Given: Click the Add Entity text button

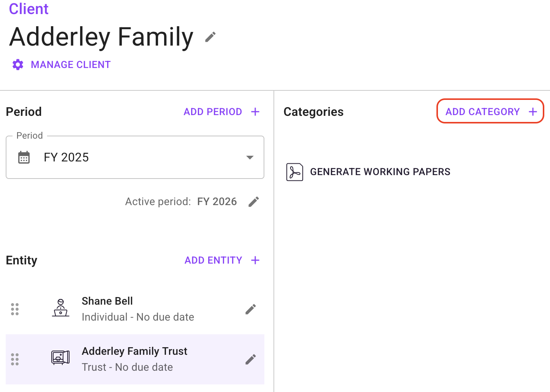Looking at the screenshot, I should 213,260.
